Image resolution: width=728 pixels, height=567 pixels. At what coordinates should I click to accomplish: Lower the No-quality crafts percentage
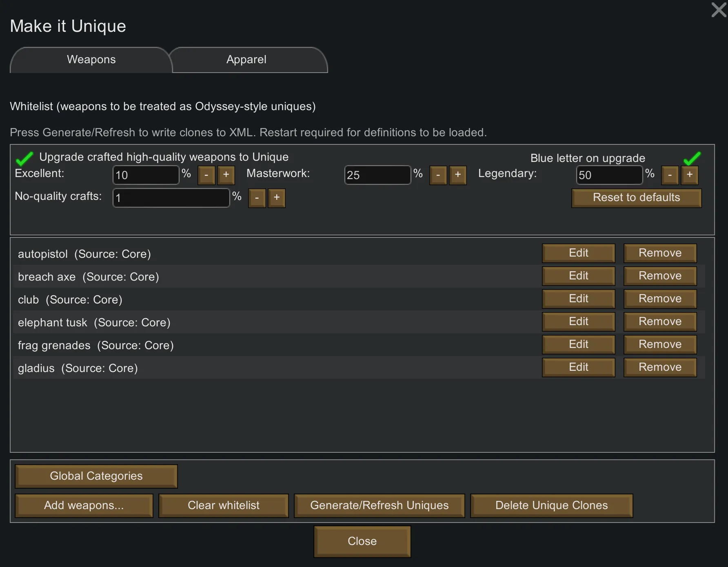click(x=257, y=198)
